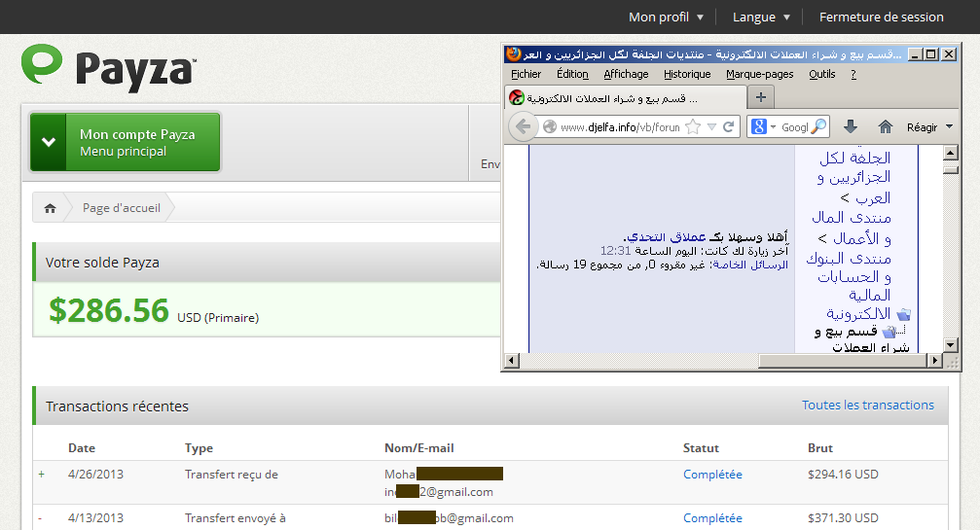Click the $286.56 balance amount
Image resolution: width=980 pixels, height=530 pixels.
point(109,310)
